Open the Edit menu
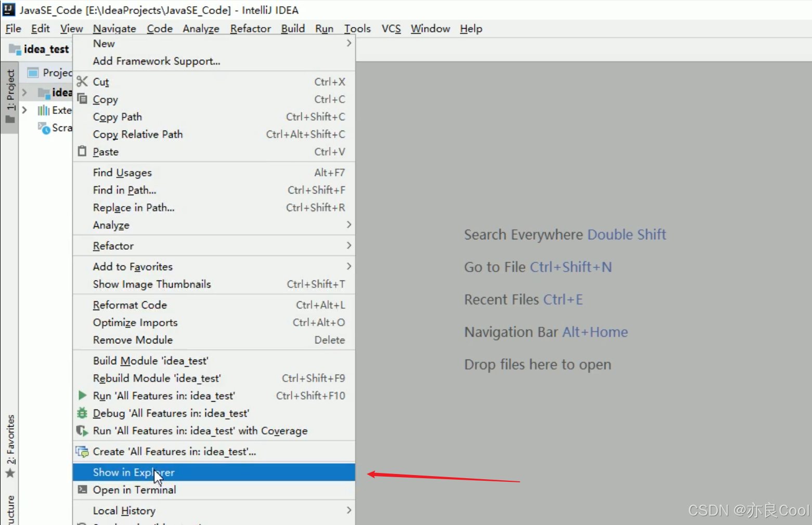This screenshot has height=525, width=812. [x=41, y=29]
